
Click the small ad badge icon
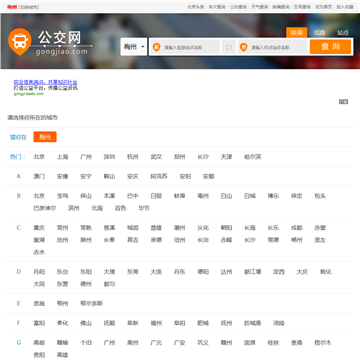(x=343, y=102)
